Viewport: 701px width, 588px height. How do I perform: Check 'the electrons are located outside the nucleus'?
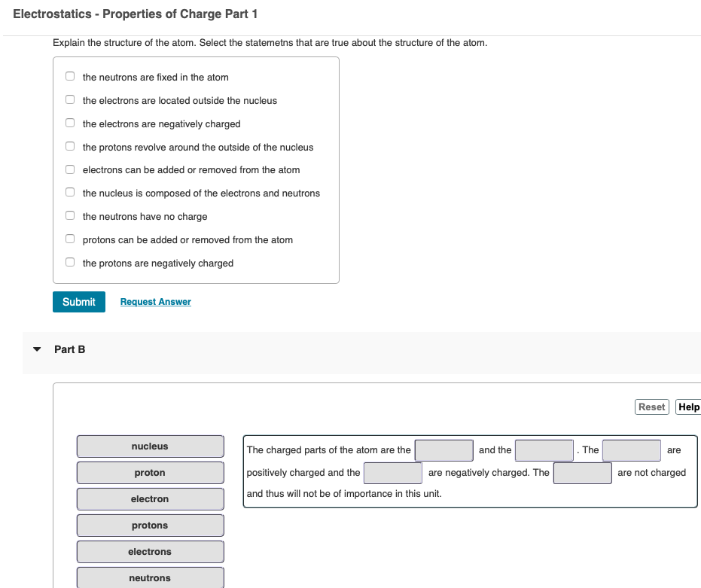click(69, 99)
